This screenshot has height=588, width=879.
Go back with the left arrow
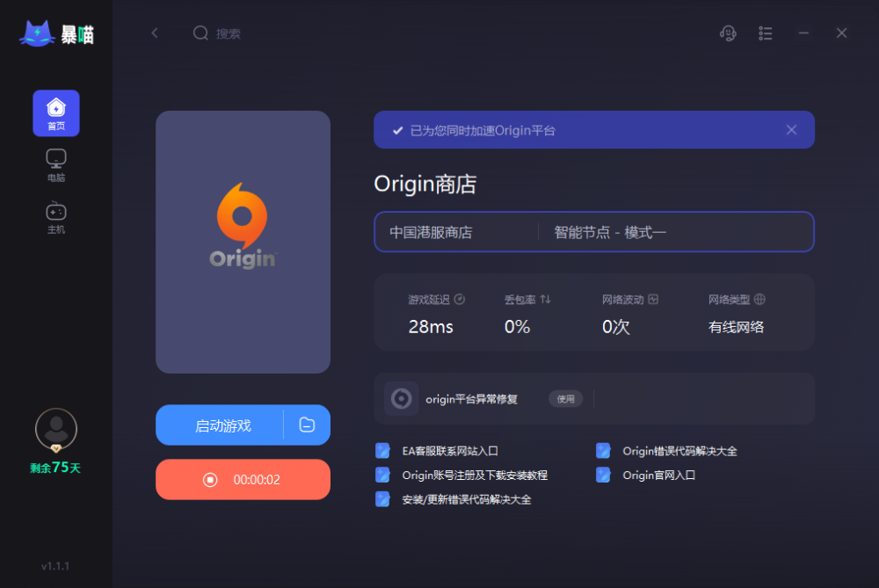pyautogui.click(x=155, y=33)
